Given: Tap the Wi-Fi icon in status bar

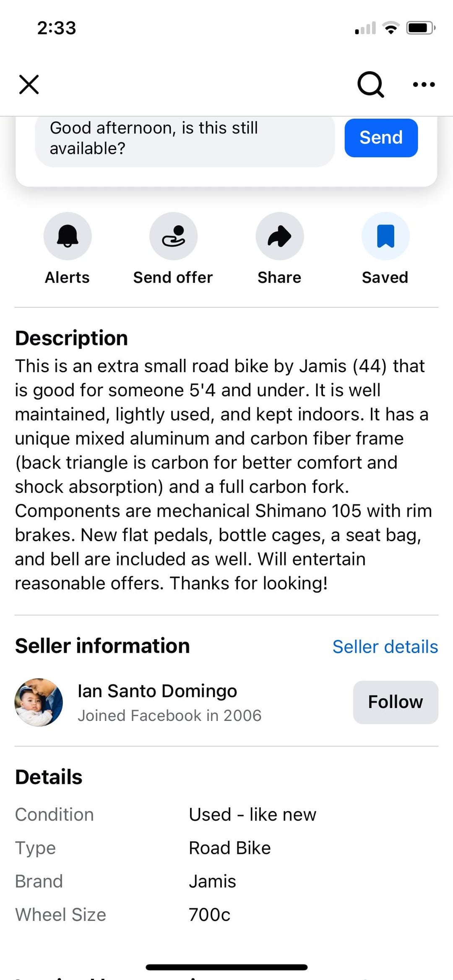Looking at the screenshot, I should (x=391, y=28).
